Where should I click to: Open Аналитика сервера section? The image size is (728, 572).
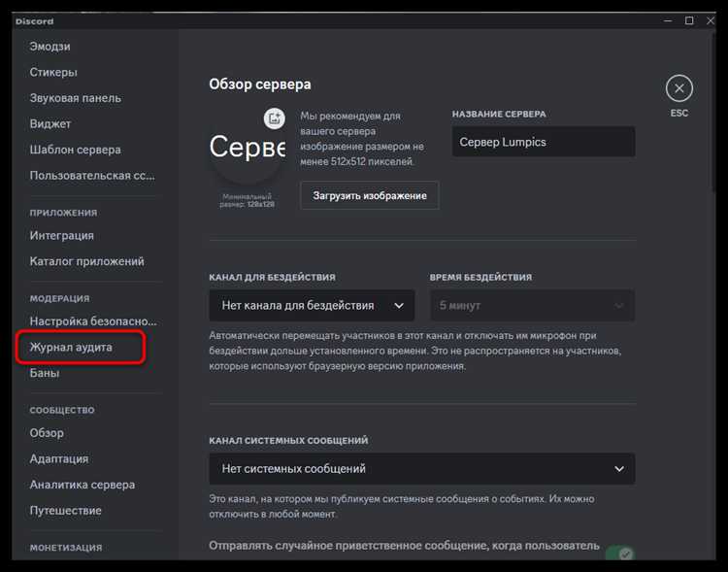point(83,485)
